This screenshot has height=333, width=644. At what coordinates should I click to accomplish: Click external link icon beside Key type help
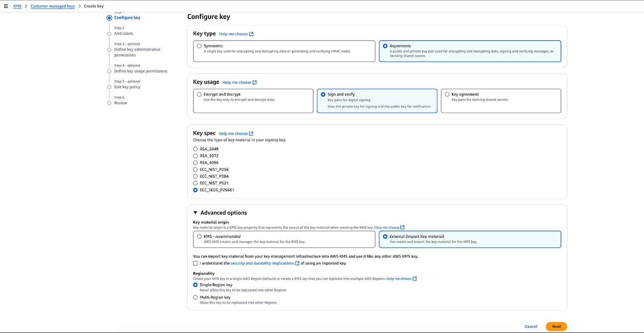pyautogui.click(x=251, y=34)
